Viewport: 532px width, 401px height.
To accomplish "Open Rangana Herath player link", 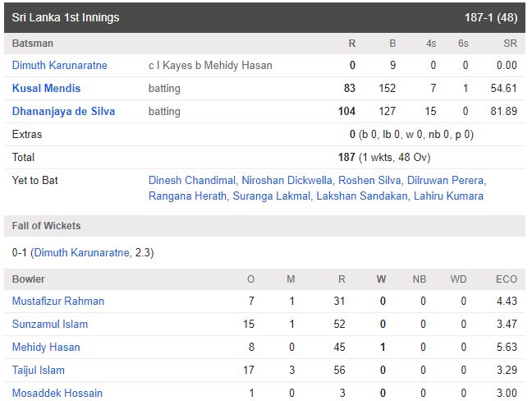I will (x=187, y=196).
